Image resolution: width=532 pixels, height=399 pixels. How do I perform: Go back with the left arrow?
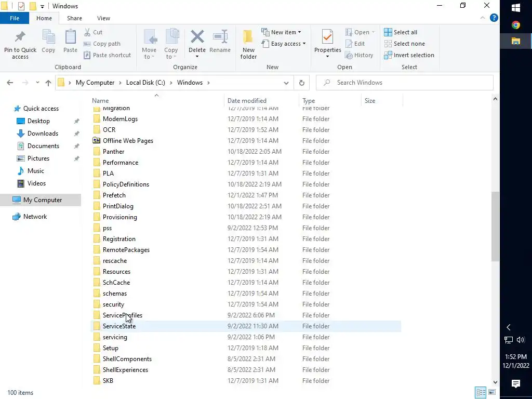pos(10,83)
